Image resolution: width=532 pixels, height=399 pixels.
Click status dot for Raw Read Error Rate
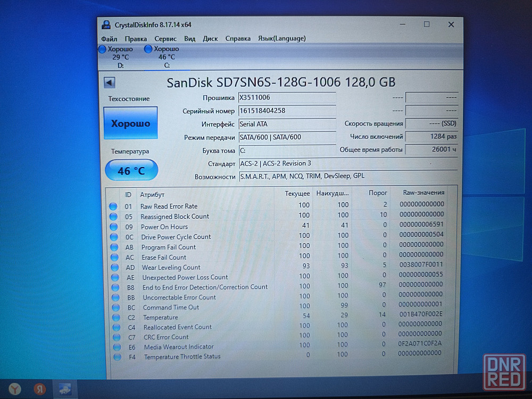113,206
